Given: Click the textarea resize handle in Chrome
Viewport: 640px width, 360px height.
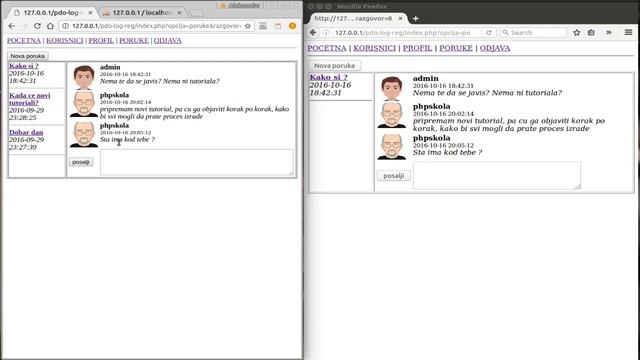Looking at the screenshot, I should (291, 173).
